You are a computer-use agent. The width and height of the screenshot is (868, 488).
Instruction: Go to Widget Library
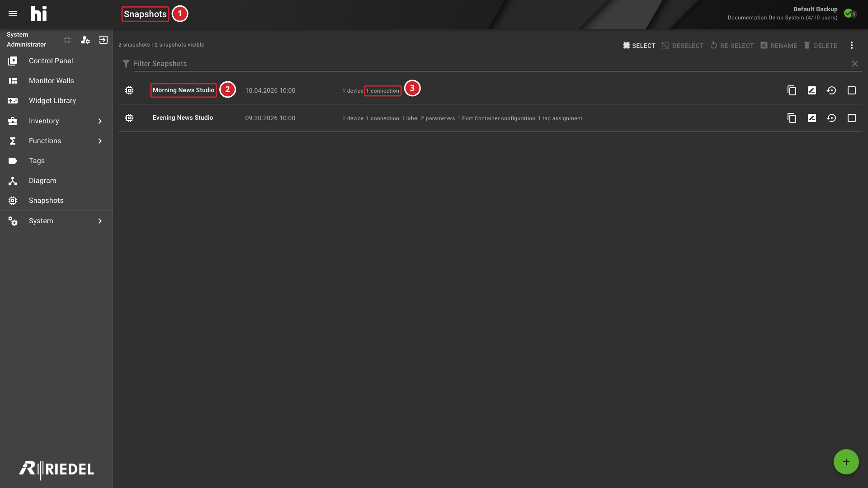(x=56, y=100)
